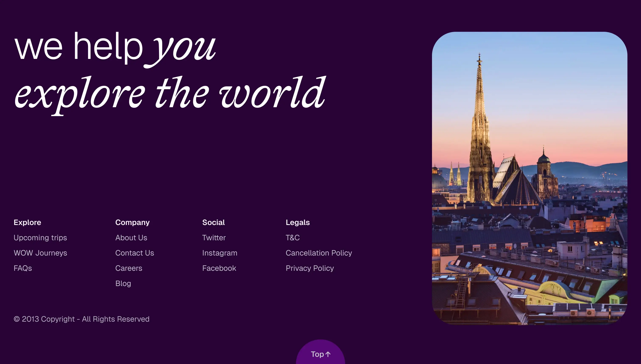The width and height of the screenshot is (641, 364).
Task: Click the 2013 Copyright notice text
Action: [x=82, y=319]
